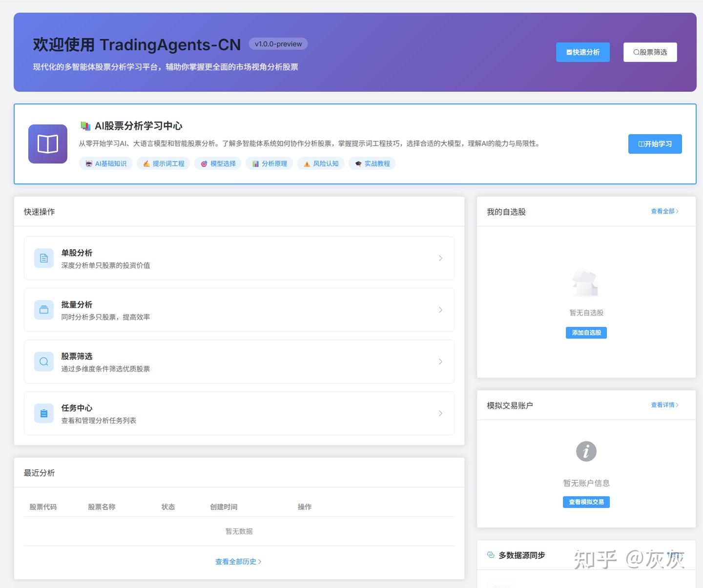Screen dimensions: 703x588
Task: Click the warning triangle icon on 风险认知 tag
Action: (x=306, y=163)
